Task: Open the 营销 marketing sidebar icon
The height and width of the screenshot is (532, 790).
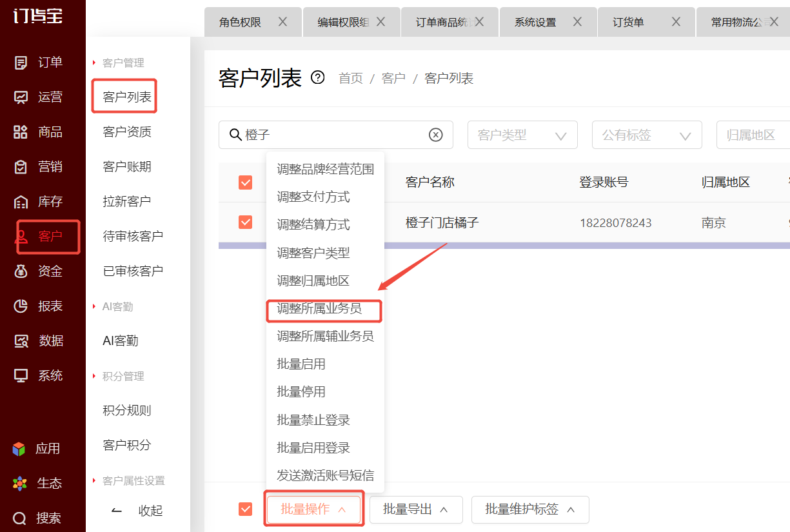Action: (21, 167)
